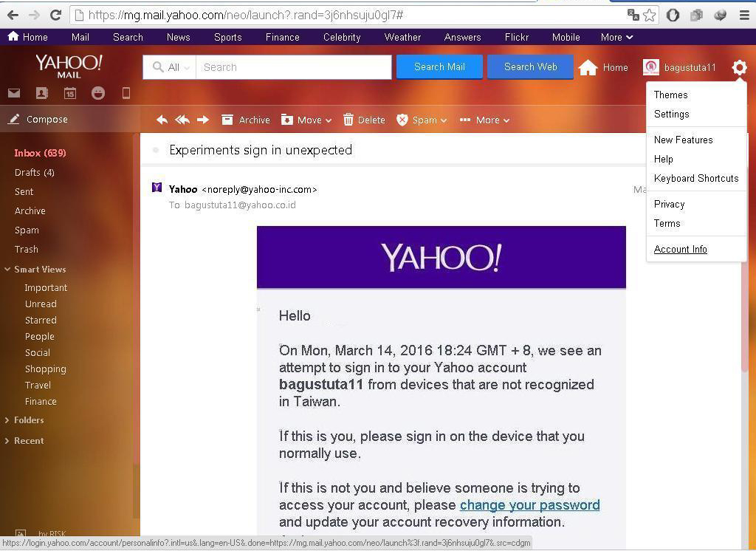Click the Search Web button

point(530,66)
